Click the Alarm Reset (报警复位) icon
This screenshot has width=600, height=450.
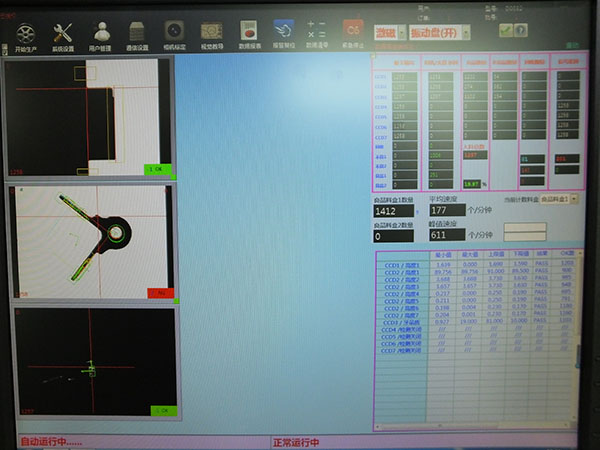coord(284,34)
